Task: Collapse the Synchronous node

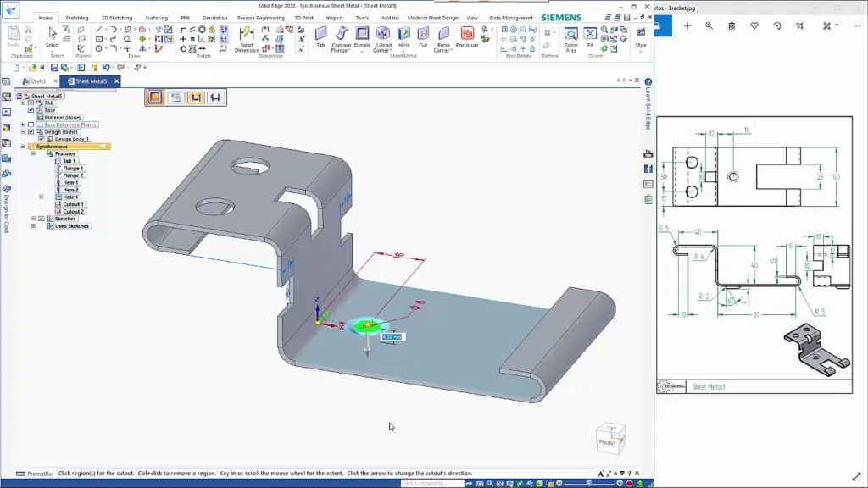Action: pos(23,146)
